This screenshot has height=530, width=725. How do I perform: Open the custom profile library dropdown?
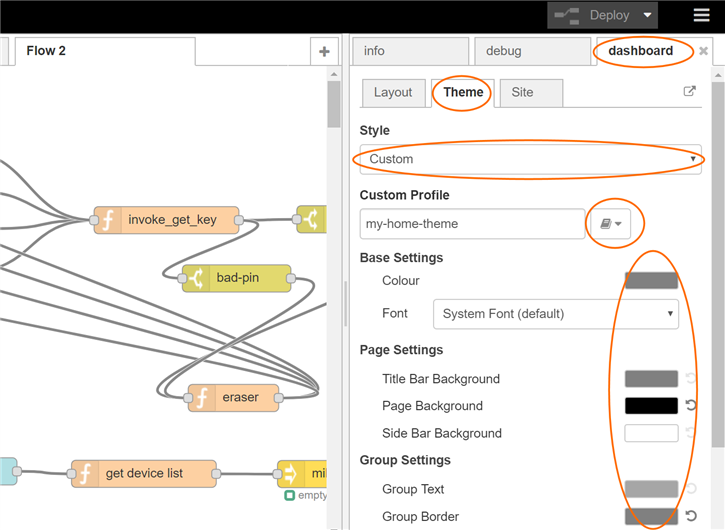tap(610, 224)
